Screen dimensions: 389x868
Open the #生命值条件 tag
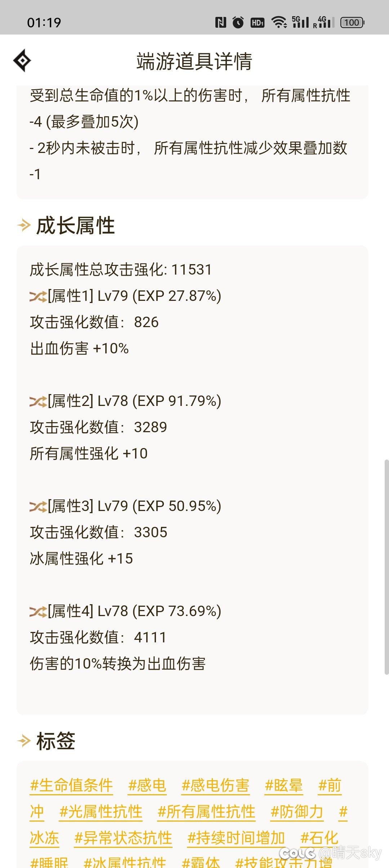click(71, 786)
